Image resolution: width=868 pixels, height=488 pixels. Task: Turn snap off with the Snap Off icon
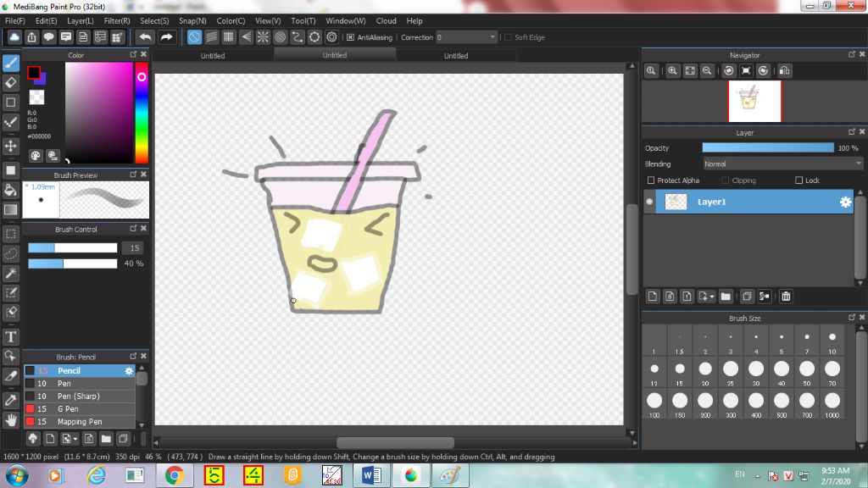tap(194, 37)
